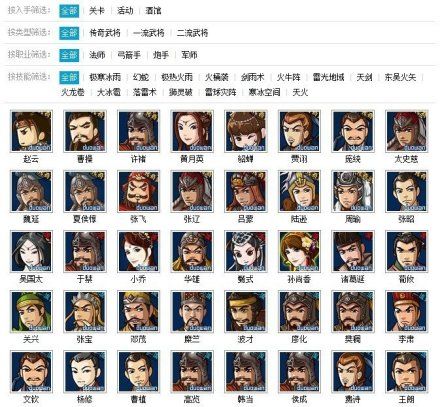Filter acquisition by 关卡
The width and height of the screenshot is (440, 407).
click(97, 11)
